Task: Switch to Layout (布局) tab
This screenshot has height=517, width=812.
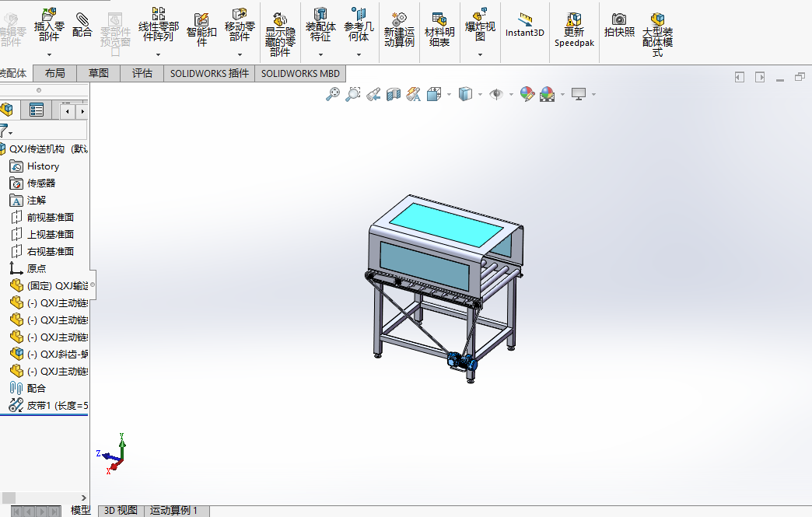Action: pyautogui.click(x=55, y=74)
